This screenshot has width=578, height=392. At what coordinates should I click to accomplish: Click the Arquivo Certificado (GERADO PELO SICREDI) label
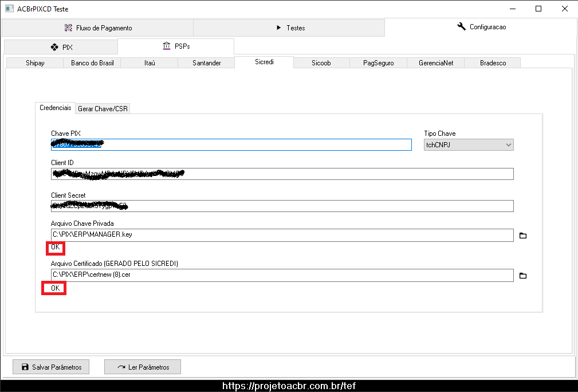point(114,264)
